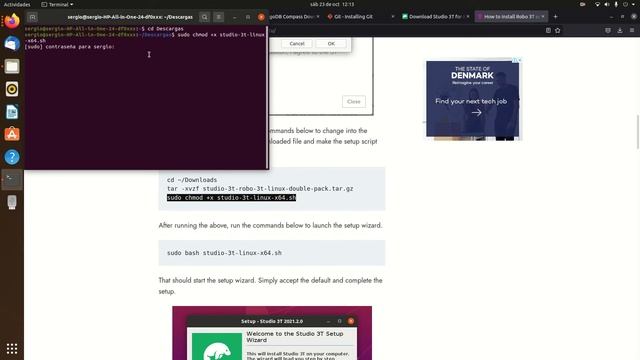Image resolution: width=640 pixels, height=360 pixels.
Task: Open the Terminal app menu dropdown
Action: [x=57, y=4]
